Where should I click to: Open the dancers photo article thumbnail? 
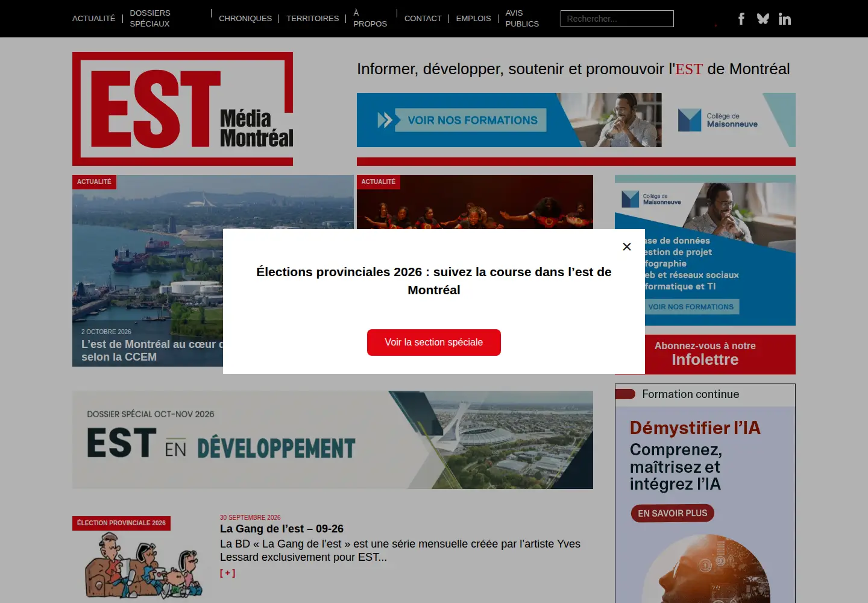(x=475, y=202)
